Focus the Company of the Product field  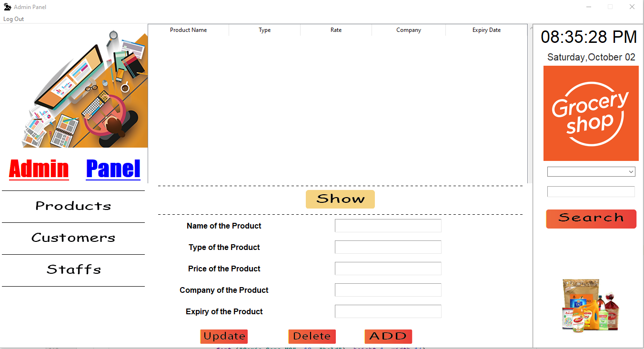(388, 290)
